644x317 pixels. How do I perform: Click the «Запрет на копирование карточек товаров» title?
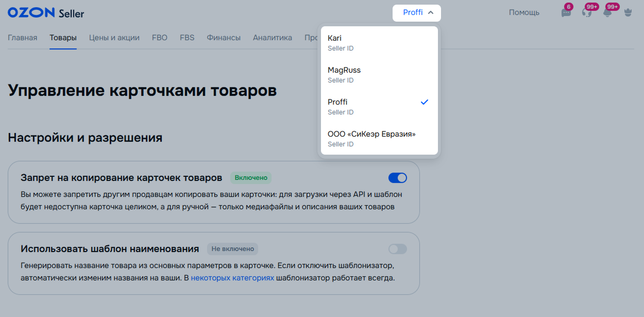click(x=122, y=178)
